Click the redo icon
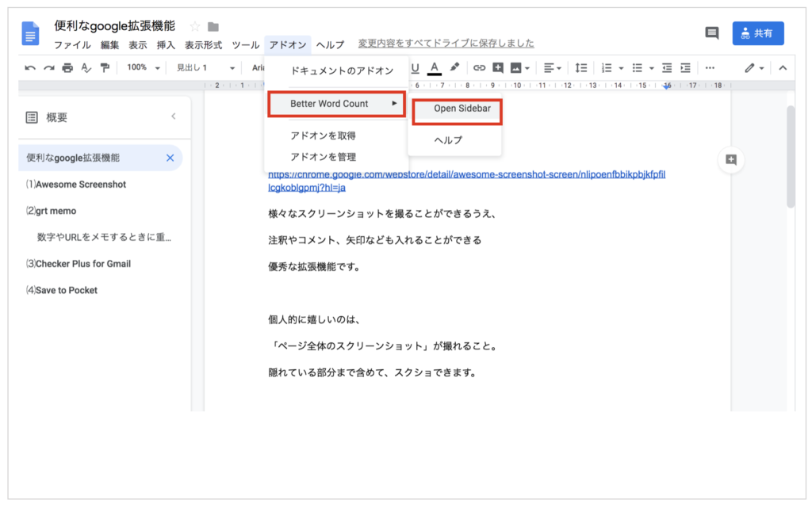 click(48, 68)
